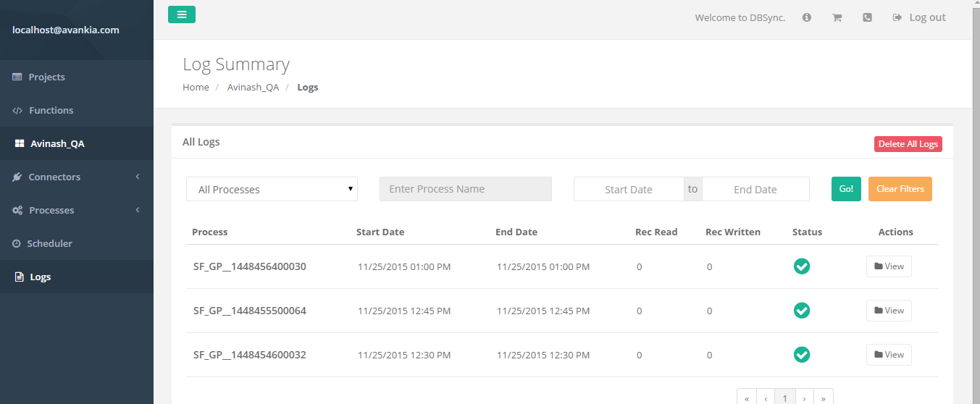980x404 pixels.
Task: Open the All Processes dropdown
Action: coord(272,189)
